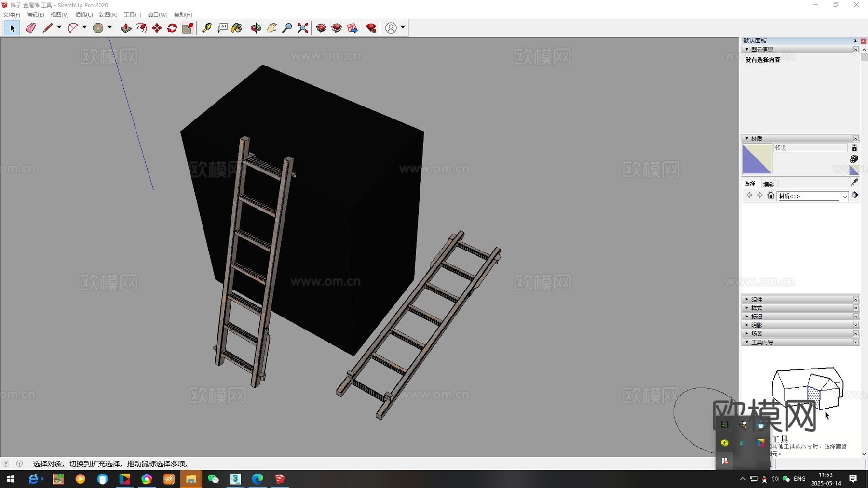Click current material preview swatch

tap(757, 159)
